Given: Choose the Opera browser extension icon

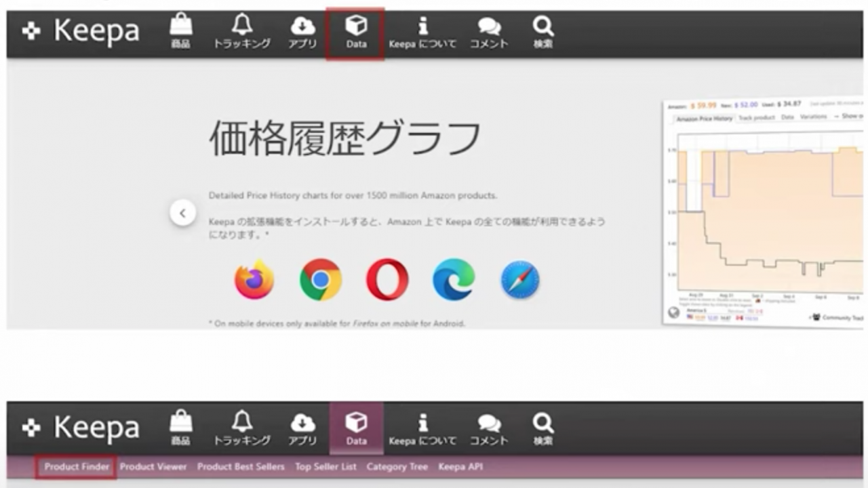Looking at the screenshot, I should (387, 280).
